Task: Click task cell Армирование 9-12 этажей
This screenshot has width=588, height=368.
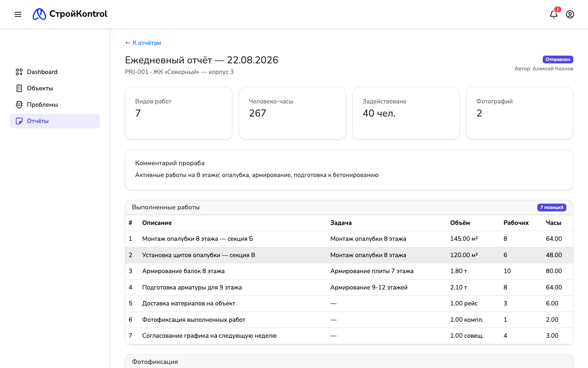Action: 369,287
